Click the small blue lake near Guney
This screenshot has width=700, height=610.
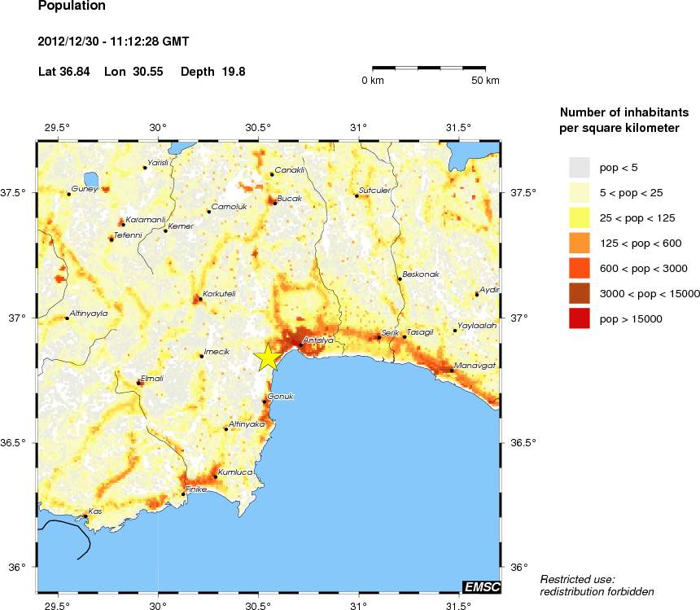[90, 179]
